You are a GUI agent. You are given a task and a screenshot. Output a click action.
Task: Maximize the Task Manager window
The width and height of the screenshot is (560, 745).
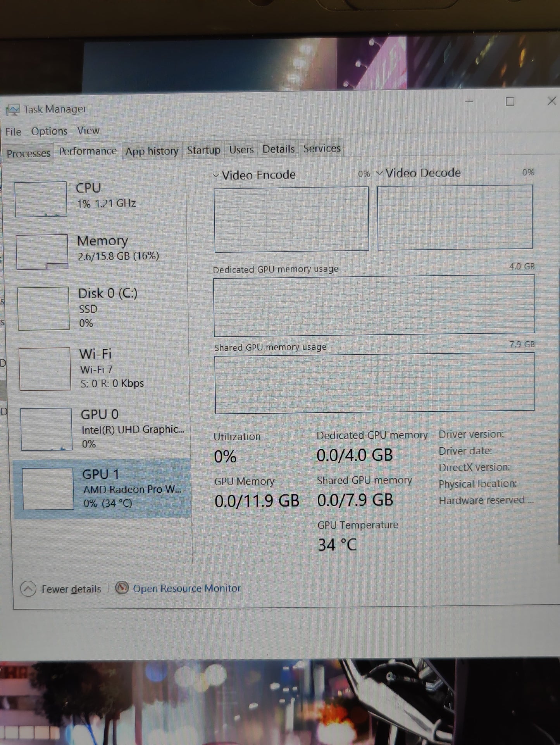(510, 102)
